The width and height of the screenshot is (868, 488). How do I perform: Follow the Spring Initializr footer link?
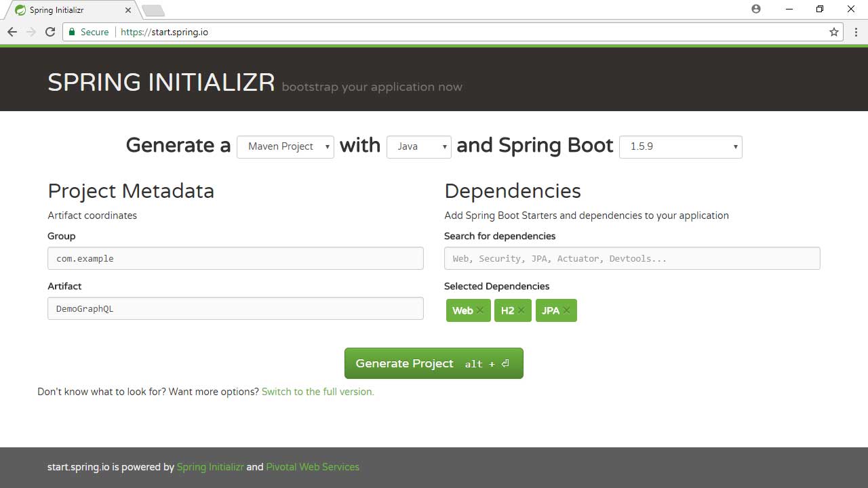(210, 467)
